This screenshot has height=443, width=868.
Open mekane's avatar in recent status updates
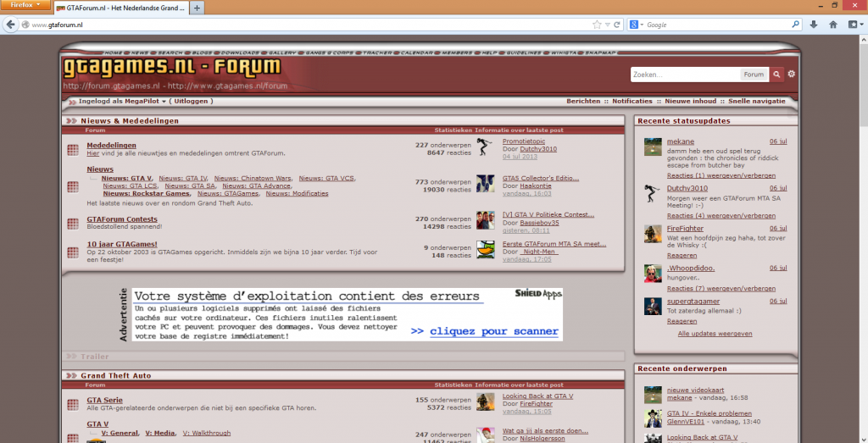point(653,147)
